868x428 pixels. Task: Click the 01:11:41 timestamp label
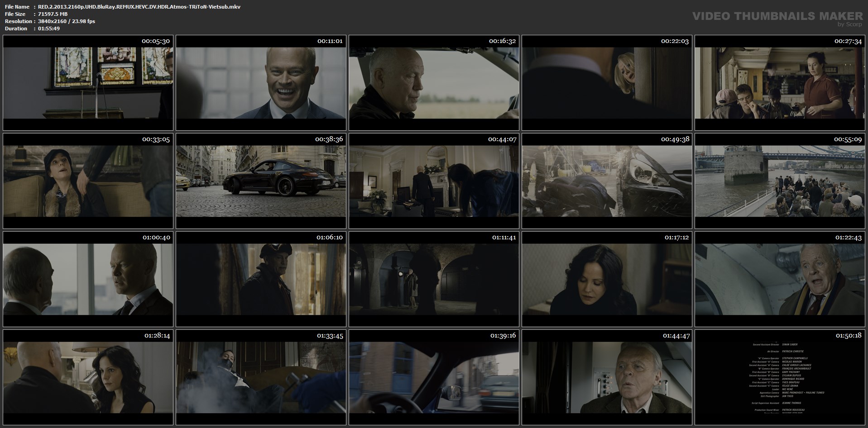504,238
